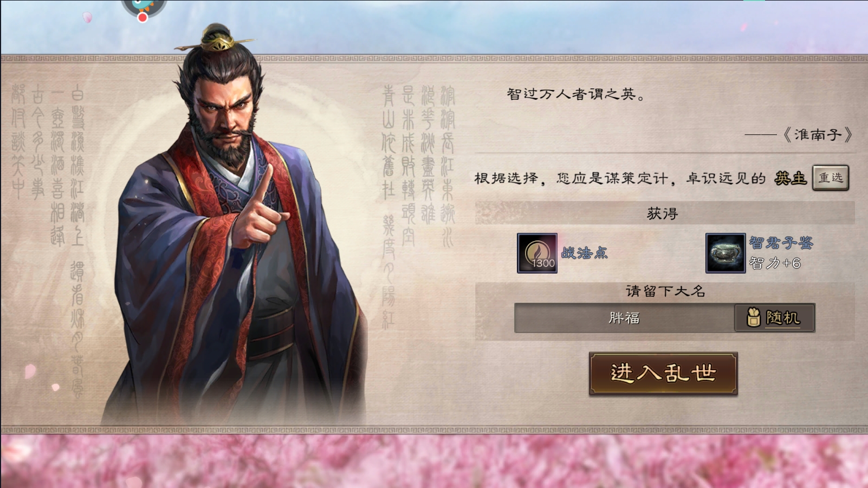Image resolution: width=868 pixels, height=488 pixels.
Task: Click the 英主 title text
Action: pyautogui.click(x=791, y=178)
